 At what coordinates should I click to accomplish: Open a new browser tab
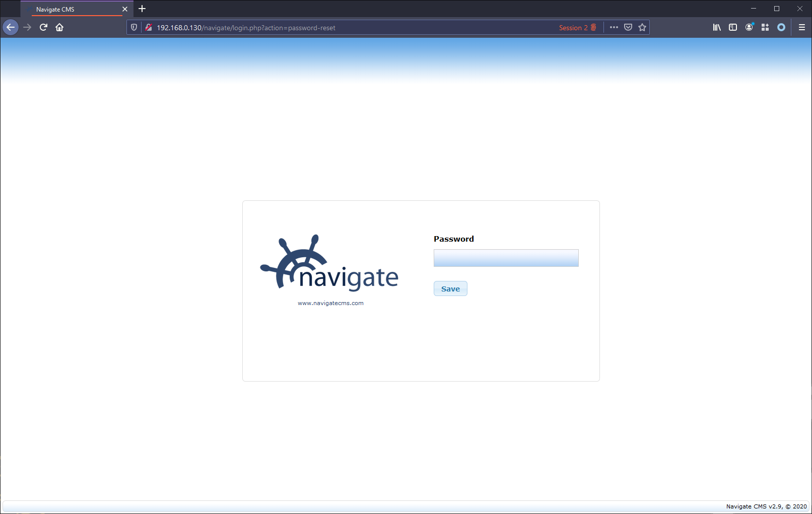point(142,9)
